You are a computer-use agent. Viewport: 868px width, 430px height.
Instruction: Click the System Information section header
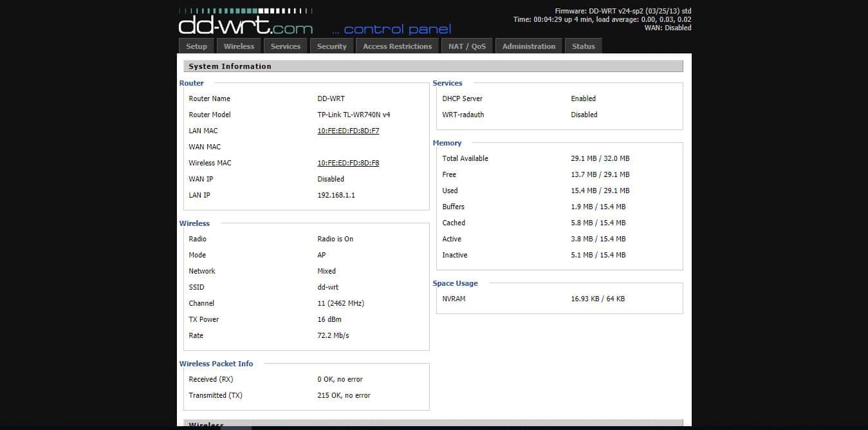[432, 66]
